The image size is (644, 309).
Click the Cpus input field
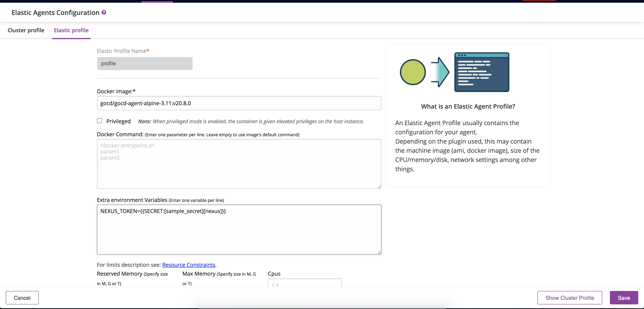point(305,283)
